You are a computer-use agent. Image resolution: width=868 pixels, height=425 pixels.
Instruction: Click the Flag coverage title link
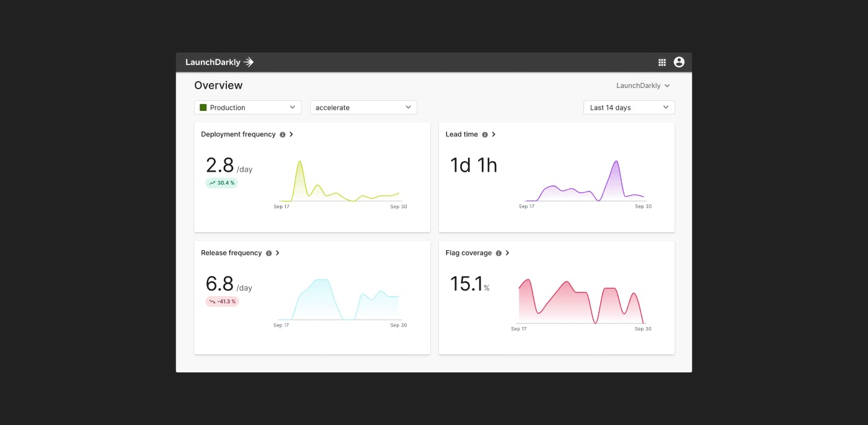tap(469, 253)
